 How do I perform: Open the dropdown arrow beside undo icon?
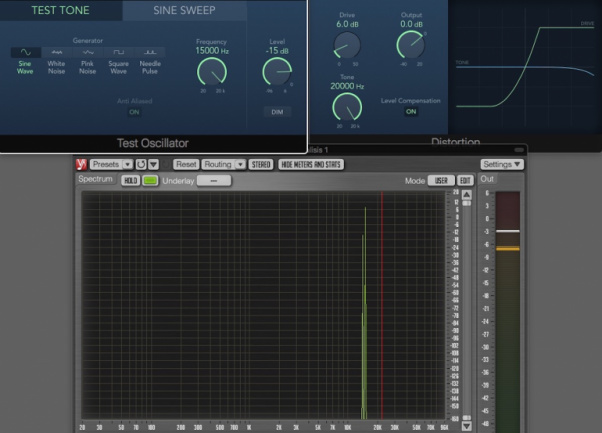[x=154, y=164]
